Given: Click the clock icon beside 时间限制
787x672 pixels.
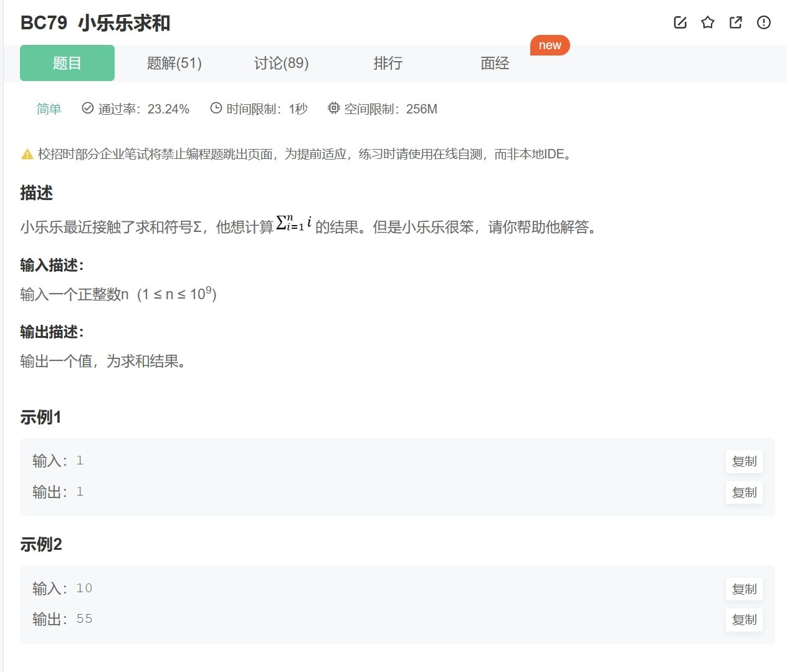Looking at the screenshot, I should click(215, 108).
